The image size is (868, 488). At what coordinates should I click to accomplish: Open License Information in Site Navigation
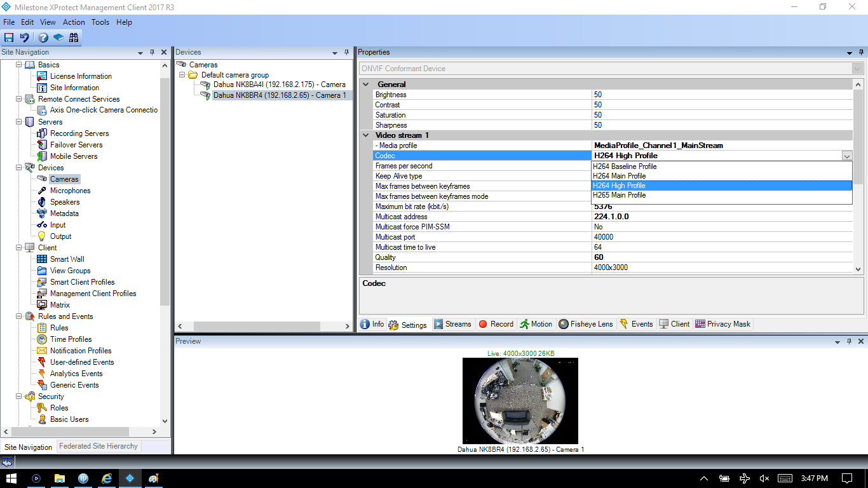pos(81,76)
